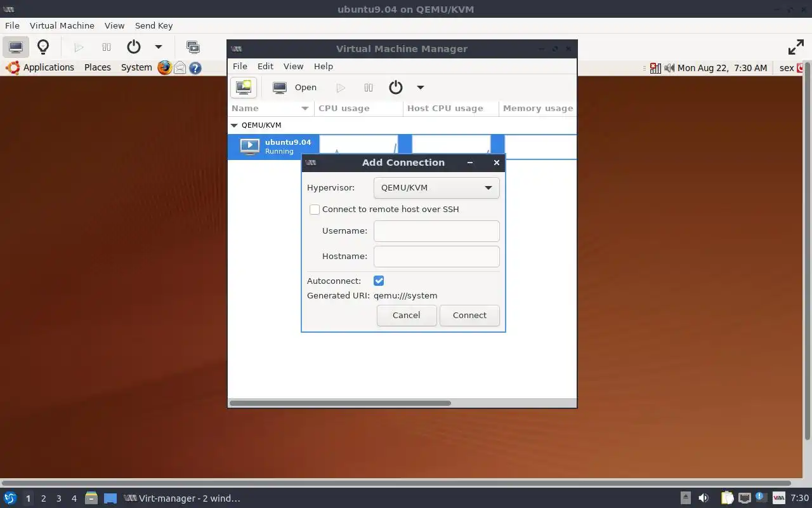Screen dimensions: 812x508
Task: Click the Virtual Machine Manager pause icon
Action: tap(369, 88)
